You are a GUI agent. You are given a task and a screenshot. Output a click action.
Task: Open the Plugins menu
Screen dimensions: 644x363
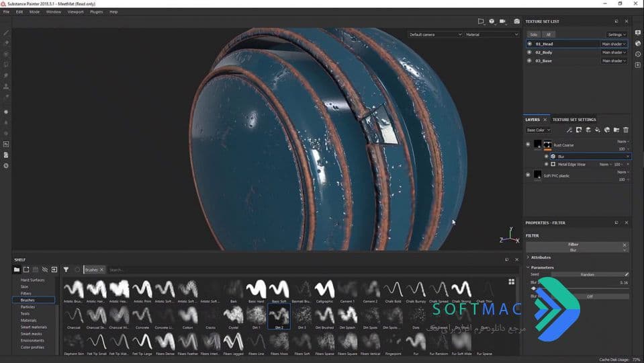97,12
